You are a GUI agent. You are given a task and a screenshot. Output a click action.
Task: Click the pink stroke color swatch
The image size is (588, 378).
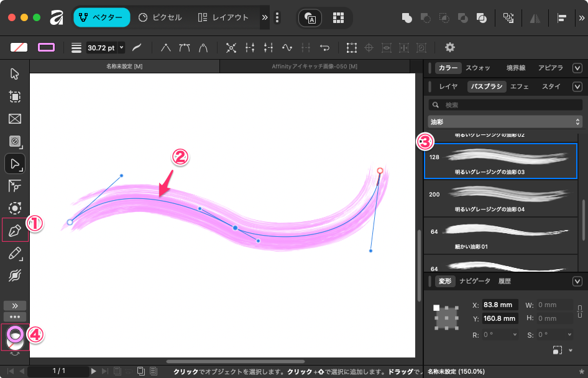tap(47, 47)
